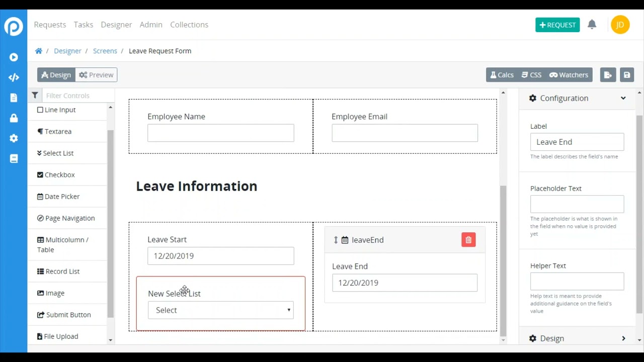644x362 pixels.
Task: Click the ProcessMaker logo icon
Action: [x=14, y=26]
